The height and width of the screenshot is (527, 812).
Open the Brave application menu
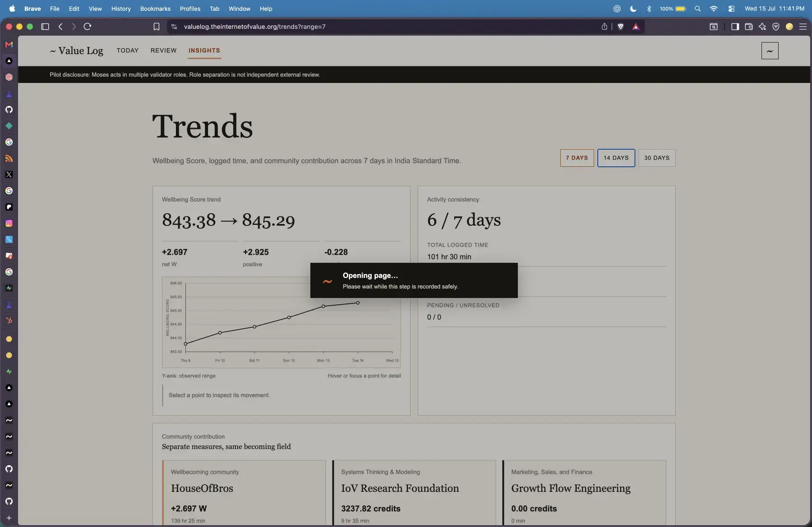(x=32, y=9)
